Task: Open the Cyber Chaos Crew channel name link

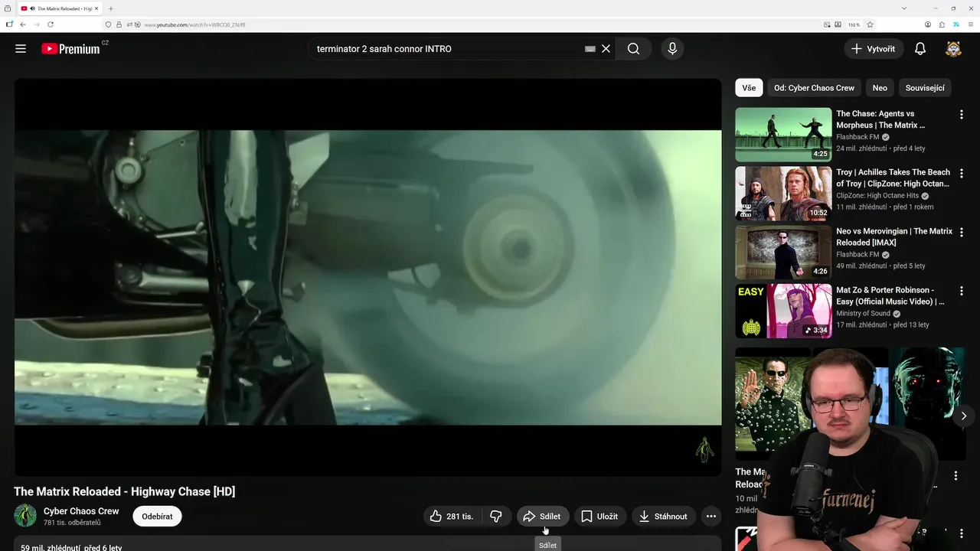Action: (x=81, y=511)
